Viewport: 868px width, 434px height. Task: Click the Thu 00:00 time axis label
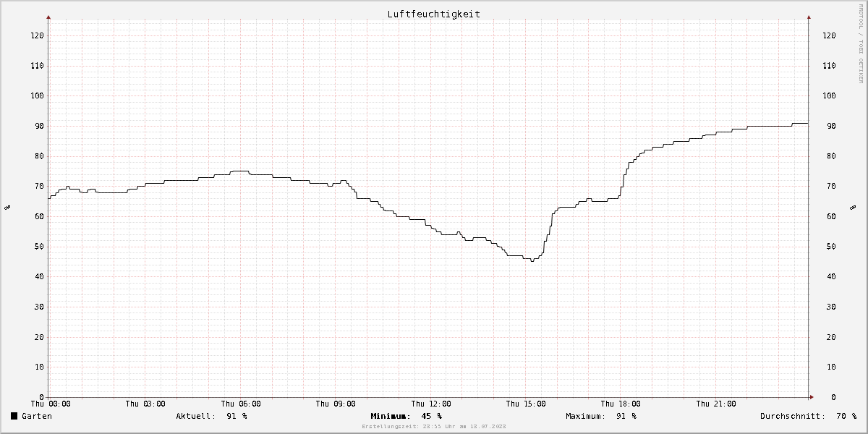(49, 404)
